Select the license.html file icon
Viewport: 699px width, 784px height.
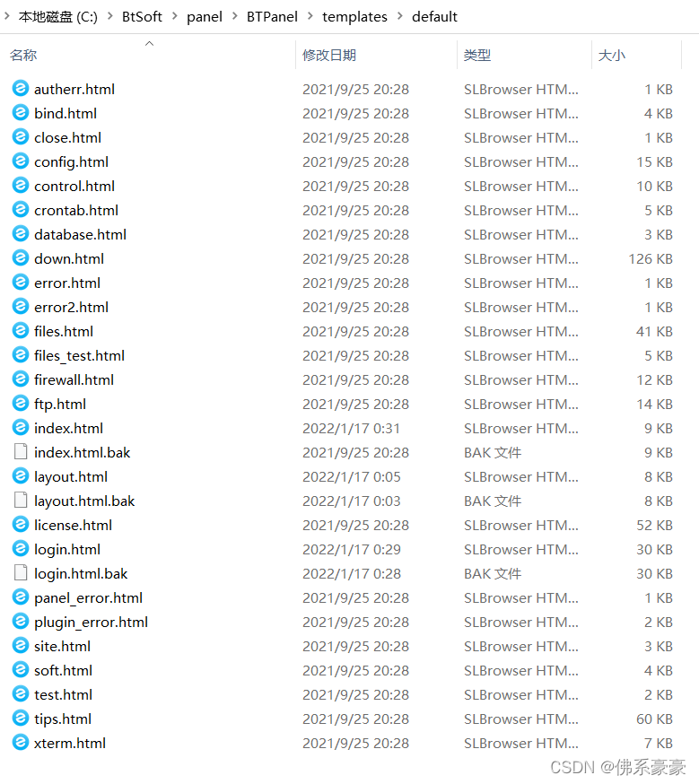point(21,525)
